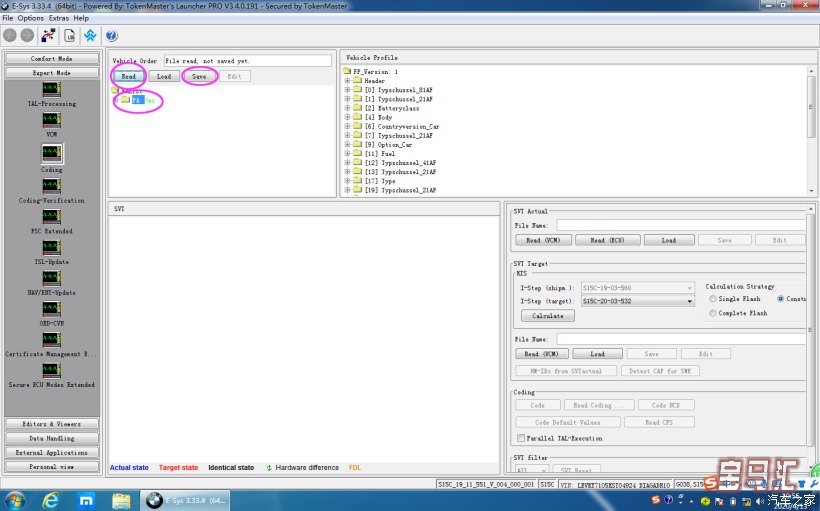
Task: Open the I-Step (shipm.) dropdown
Action: pos(690,288)
